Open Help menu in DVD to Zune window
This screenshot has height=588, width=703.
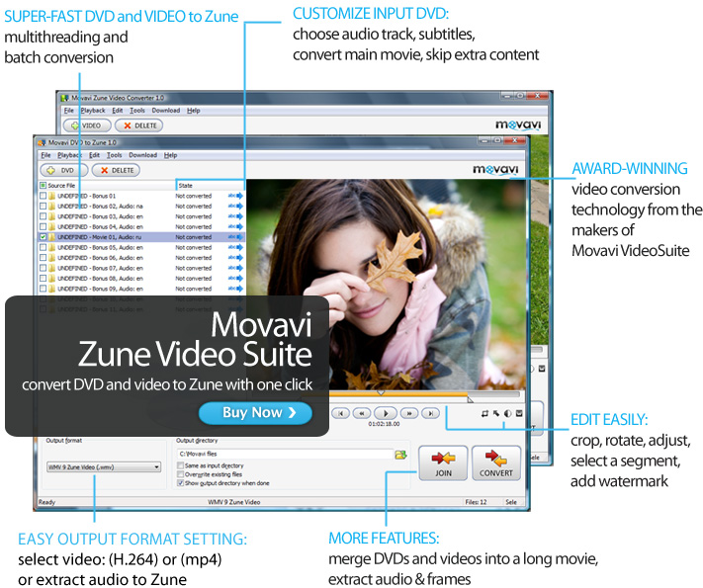170,155
